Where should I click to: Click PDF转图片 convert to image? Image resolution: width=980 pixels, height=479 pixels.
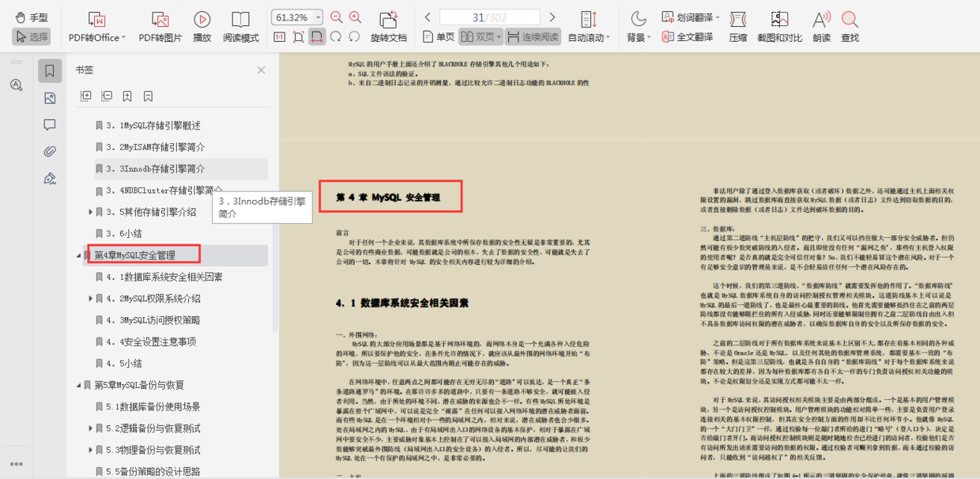click(160, 27)
